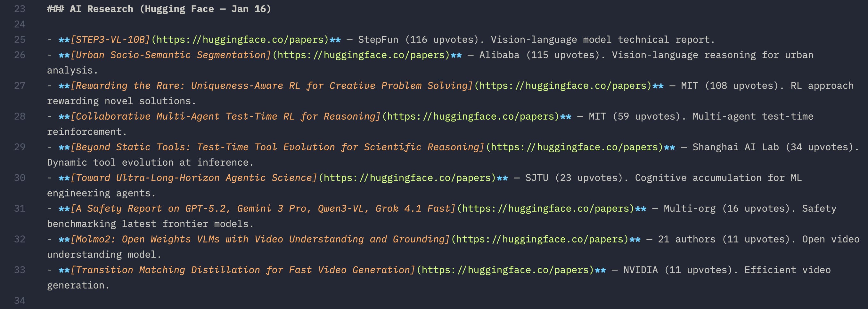This screenshot has width=868, height=309.
Task: Click line number 33 in the gutter
Action: [x=20, y=270]
